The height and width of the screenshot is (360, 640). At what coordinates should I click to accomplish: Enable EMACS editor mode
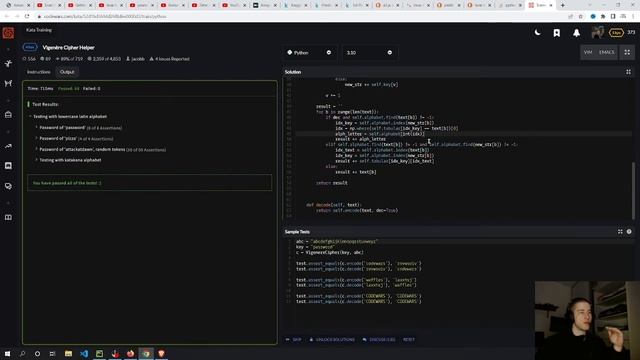(x=607, y=52)
